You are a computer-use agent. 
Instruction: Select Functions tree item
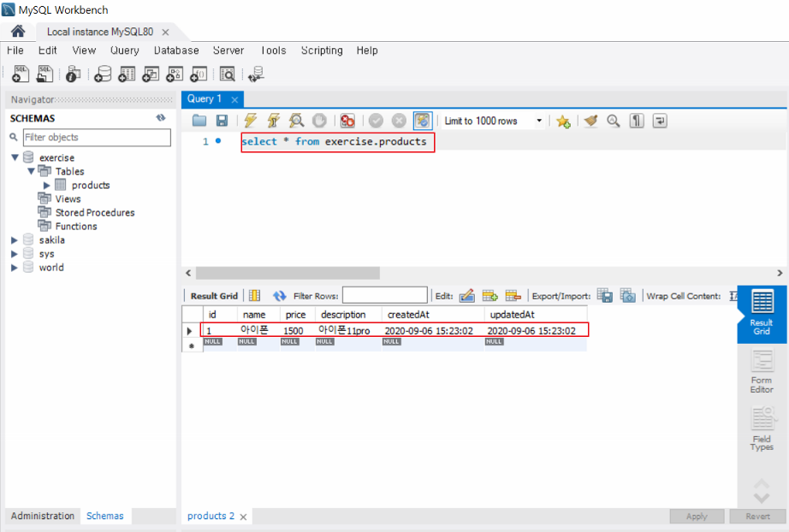(x=76, y=227)
